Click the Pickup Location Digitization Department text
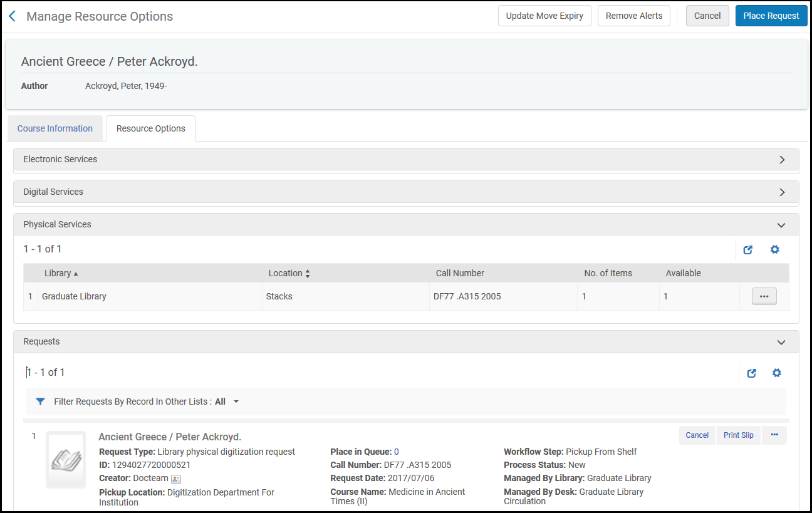Viewport: 812px width, 513px height. [x=187, y=497]
